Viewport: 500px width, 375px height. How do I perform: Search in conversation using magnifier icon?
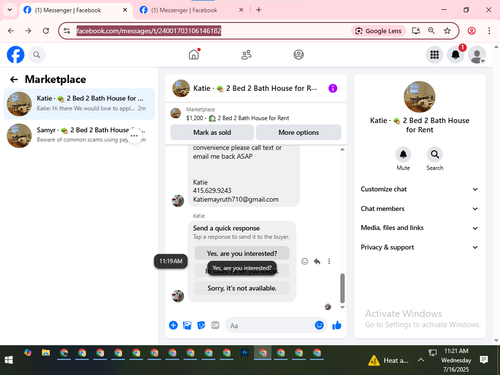pos(435,154)
